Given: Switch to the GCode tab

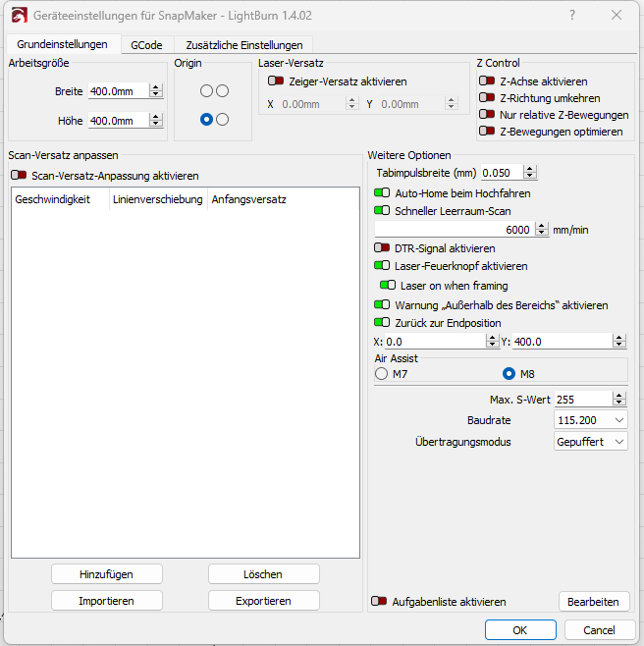Looking at the screenshot, I should (x=146, y=45).
